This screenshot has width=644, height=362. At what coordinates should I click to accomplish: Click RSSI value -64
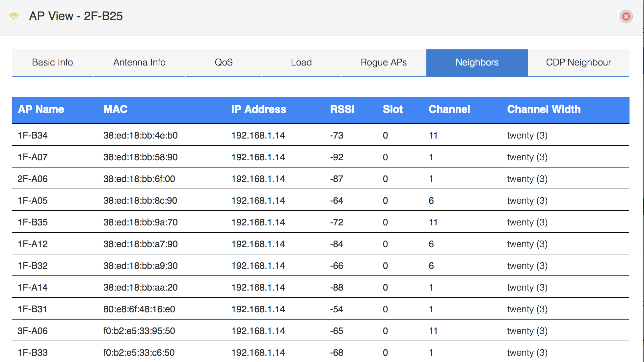tap(336, 200)
